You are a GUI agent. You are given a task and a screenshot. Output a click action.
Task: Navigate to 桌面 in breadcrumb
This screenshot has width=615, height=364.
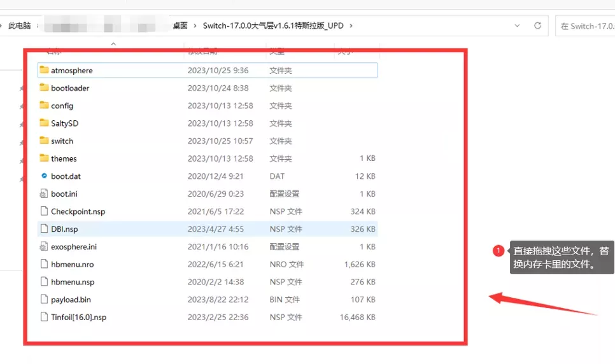point(180,26)
